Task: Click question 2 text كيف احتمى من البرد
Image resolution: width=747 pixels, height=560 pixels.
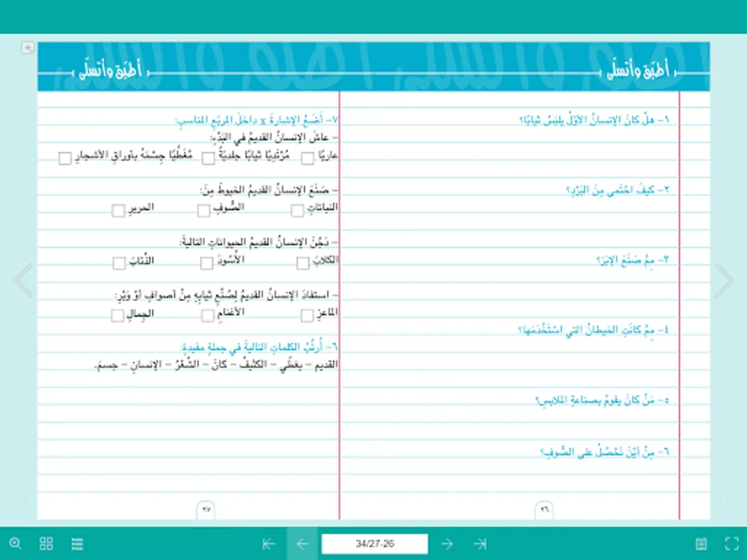Action: click(617, 190)
